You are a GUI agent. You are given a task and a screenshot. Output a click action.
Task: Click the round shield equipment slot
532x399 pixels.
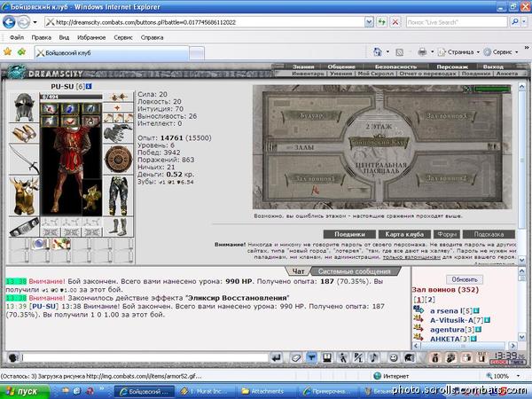(118, 159)
